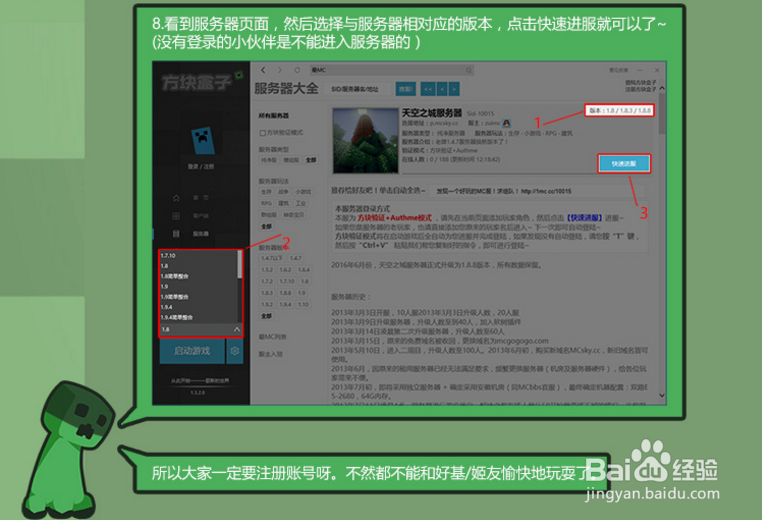Go to next server page arrow

point(454,89)
